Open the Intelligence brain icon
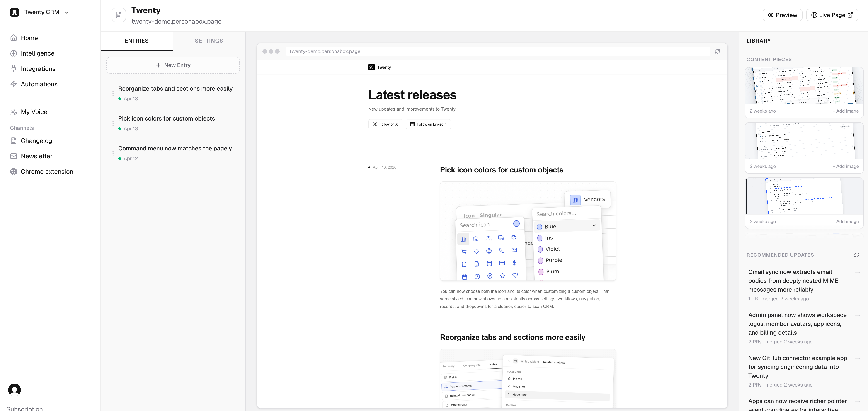Viewport: 868px width, 411px height. [x=13, y=53]
